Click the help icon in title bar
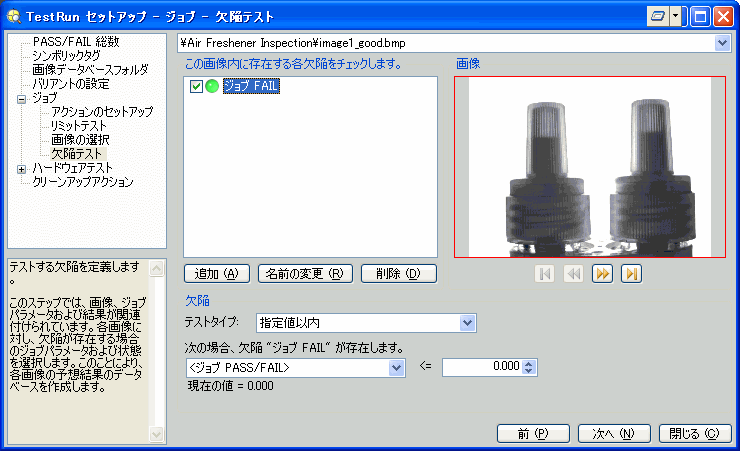 (657, 16)
